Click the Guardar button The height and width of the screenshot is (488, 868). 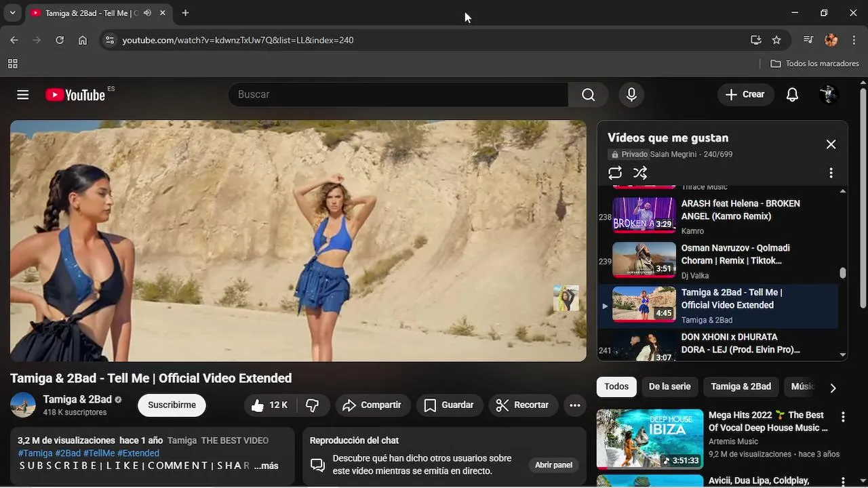449,405
